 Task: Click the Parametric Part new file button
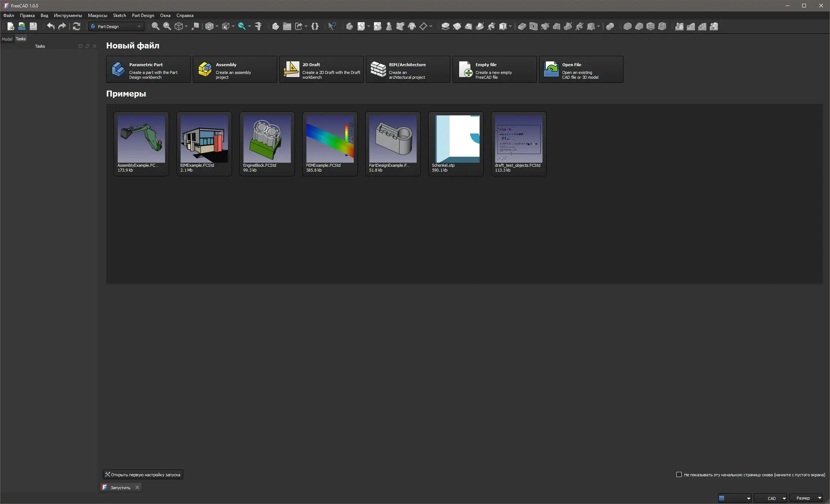[148, 70]
